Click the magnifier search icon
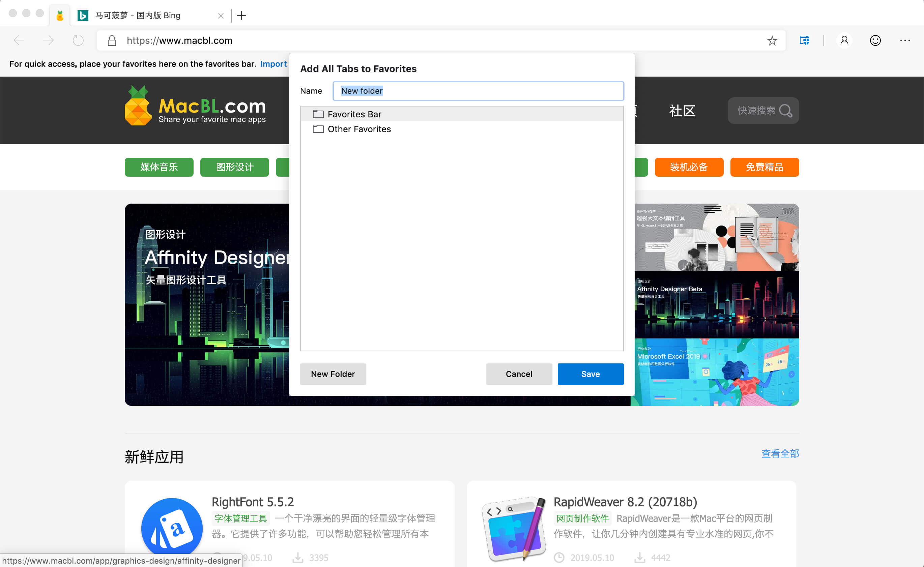The height and width of the screenshot is (567, 924). pos(786,111)
